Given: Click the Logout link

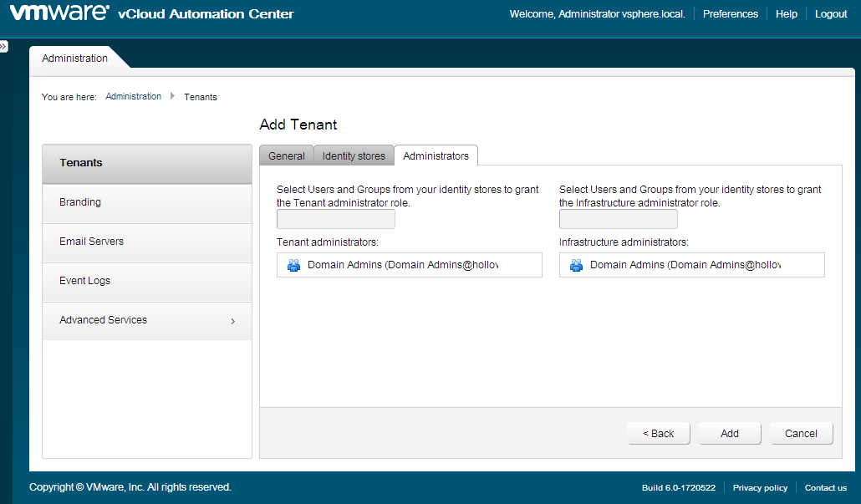Looking at the screenshot, I should [x=831, y=14].
